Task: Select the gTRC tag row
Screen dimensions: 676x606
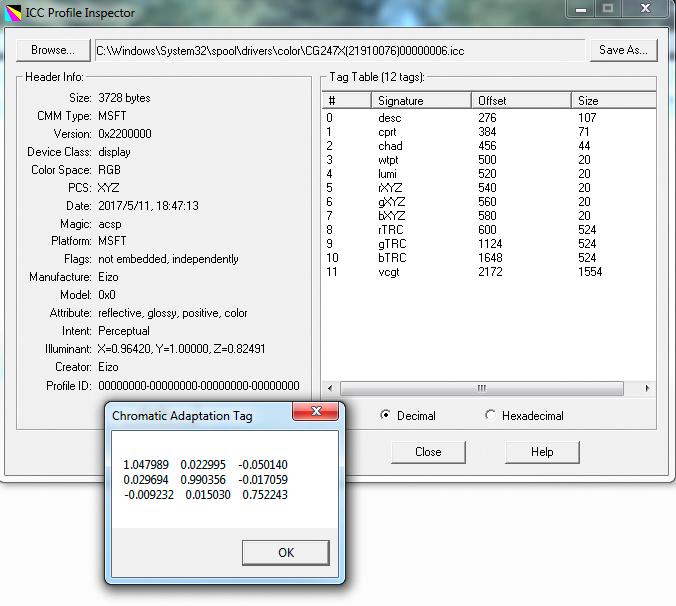Action: [x=489, y=244]
